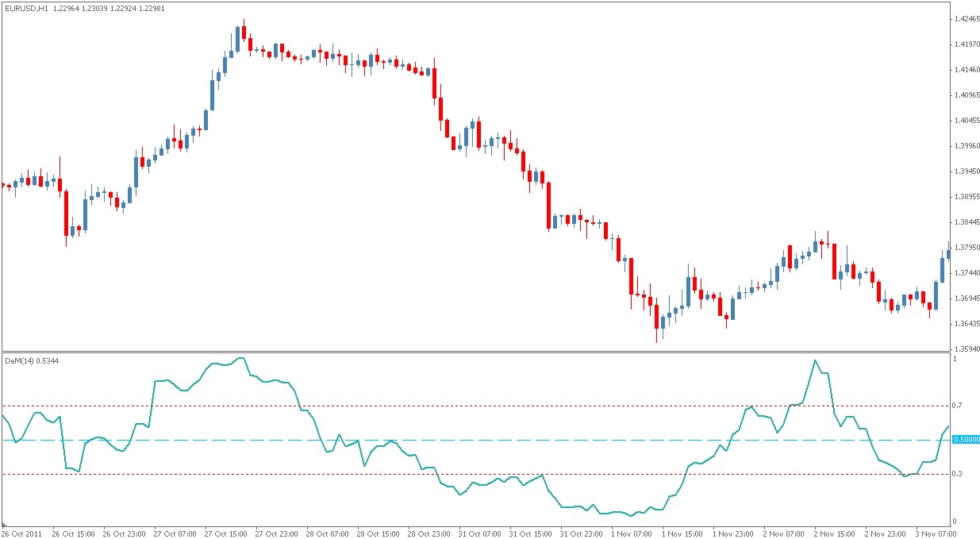Click price label 1.38445 on price axis

click(x=967, y=222)
